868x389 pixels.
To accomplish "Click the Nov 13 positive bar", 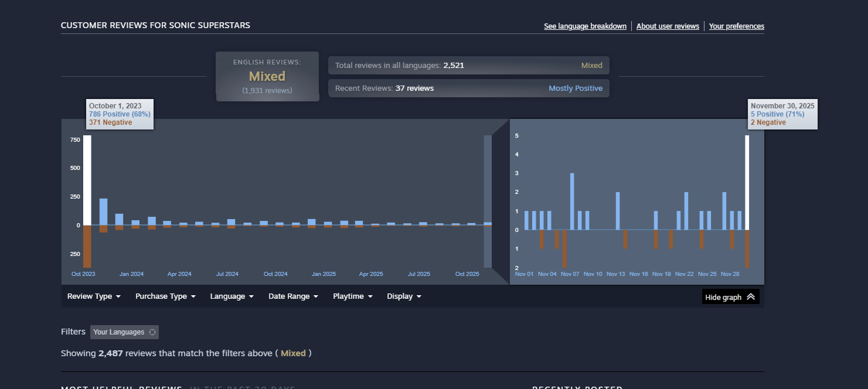I will tap(618, 210).
